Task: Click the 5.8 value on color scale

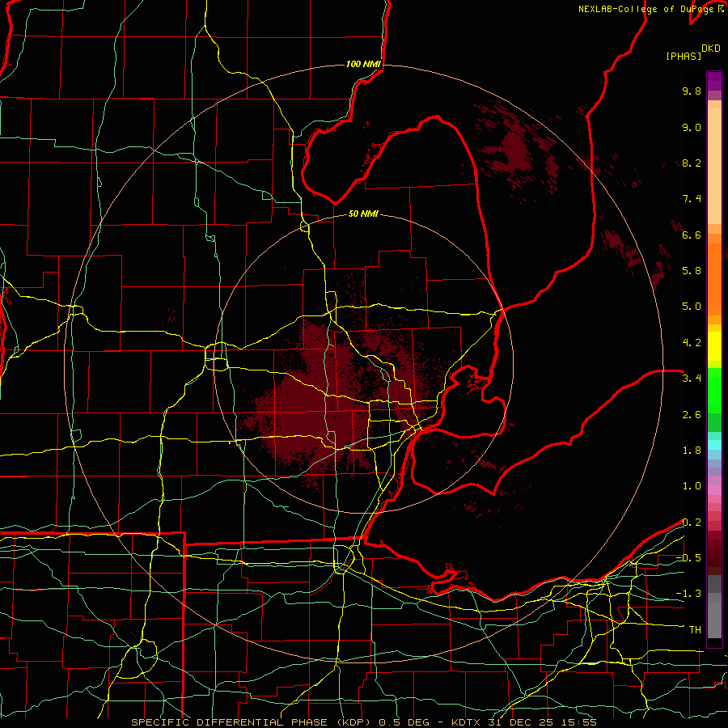Action: [692, 271]
